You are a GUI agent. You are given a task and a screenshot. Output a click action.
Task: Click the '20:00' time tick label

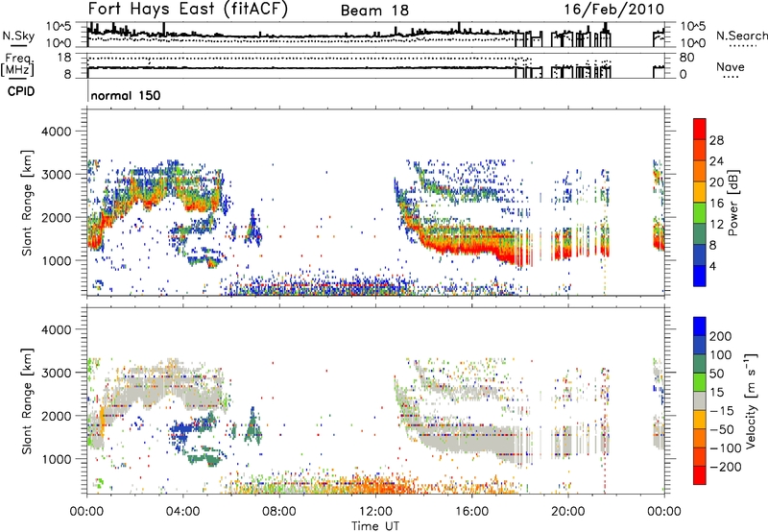pos(567,512)
